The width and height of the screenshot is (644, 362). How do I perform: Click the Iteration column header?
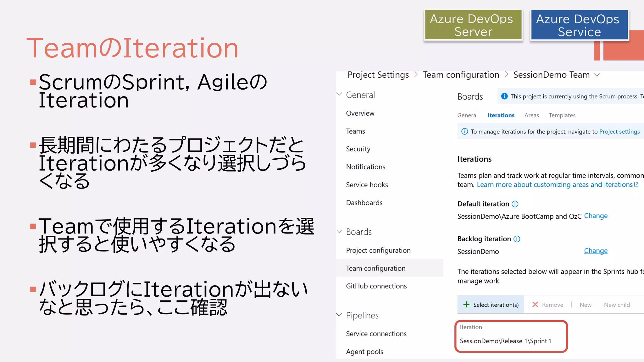click(471, 327)
